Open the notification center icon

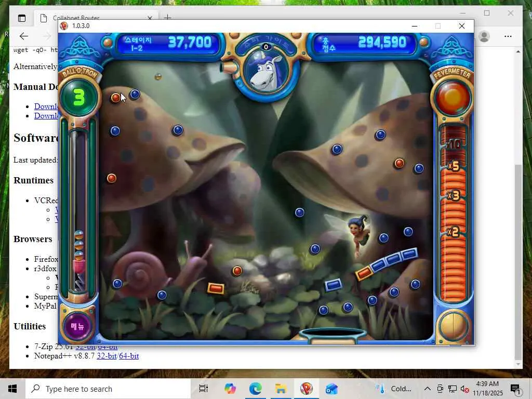point(515,389)
